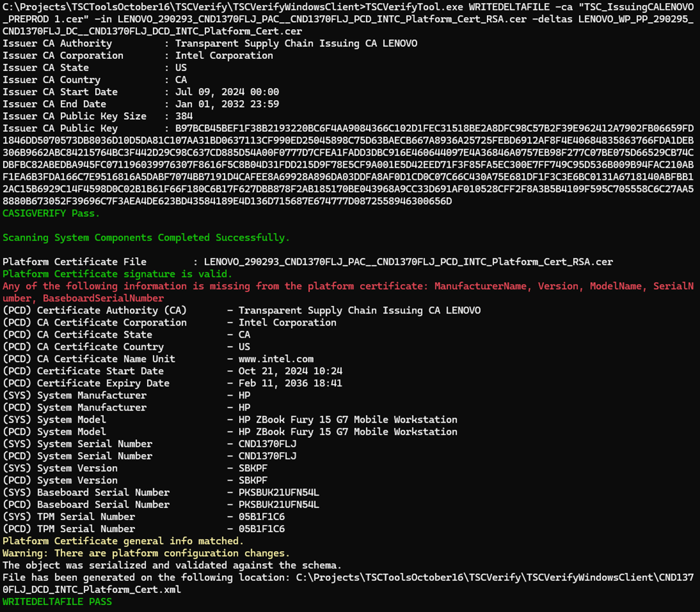Click the '(SYS) System Manufacturer' row label

coord(75,395)
